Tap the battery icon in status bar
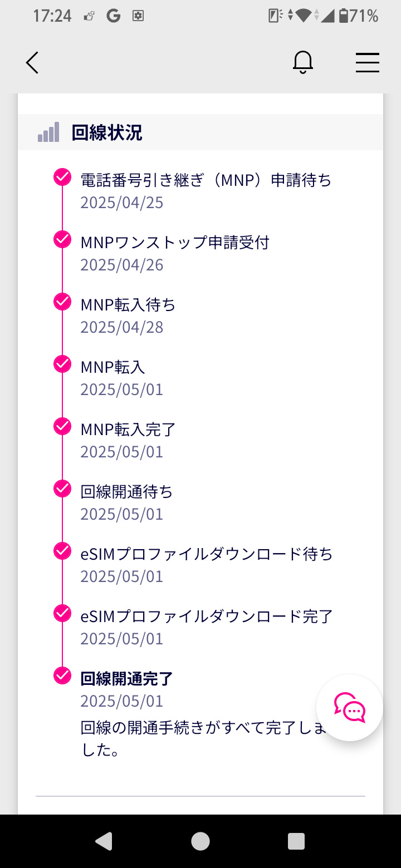Image resolution: width=401 pixels, height=868 pixels. [344, 16]
